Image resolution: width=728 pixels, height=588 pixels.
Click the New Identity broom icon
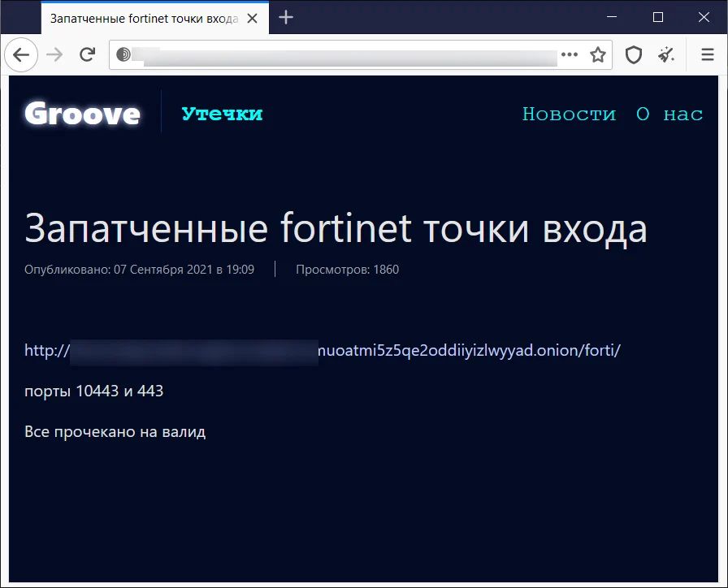(x=666, y=55)
